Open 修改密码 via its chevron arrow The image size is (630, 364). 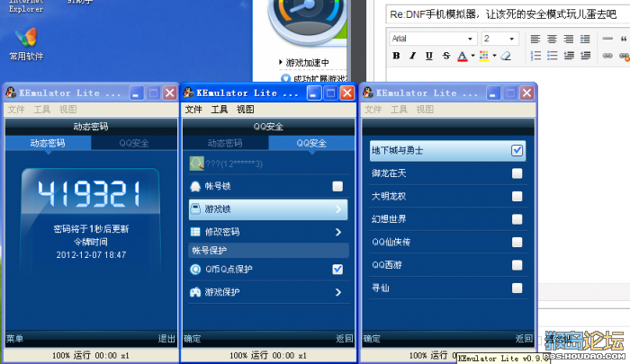coord(338,232)
